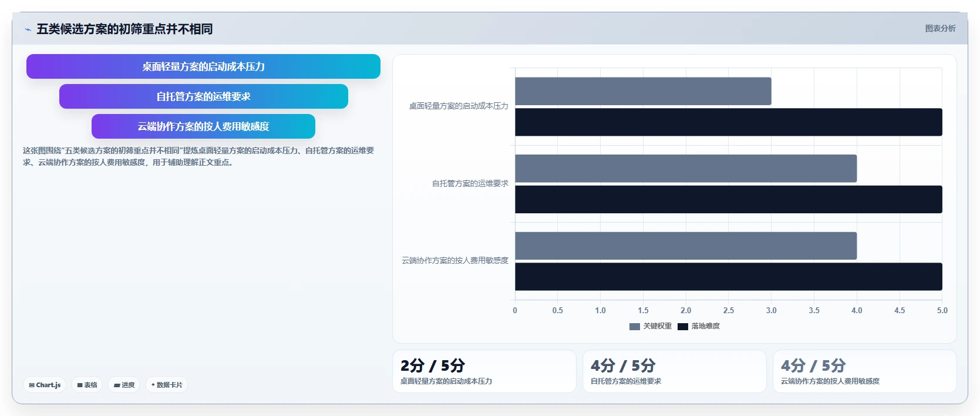Screen dimensions: 980x416
Task: Click x-axis tick value 5.0
Action: pyautogui.click(x=942, y=310)
